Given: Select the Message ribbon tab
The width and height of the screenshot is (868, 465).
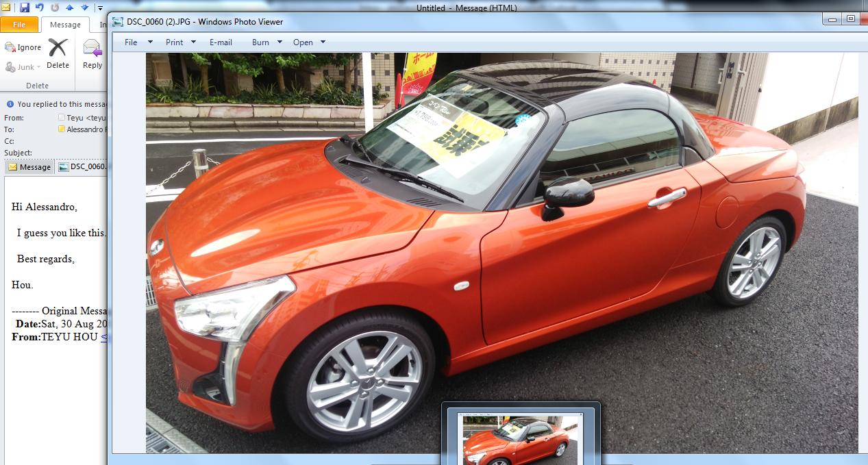Looking at the screenshot, I should (x=65, y=25).
